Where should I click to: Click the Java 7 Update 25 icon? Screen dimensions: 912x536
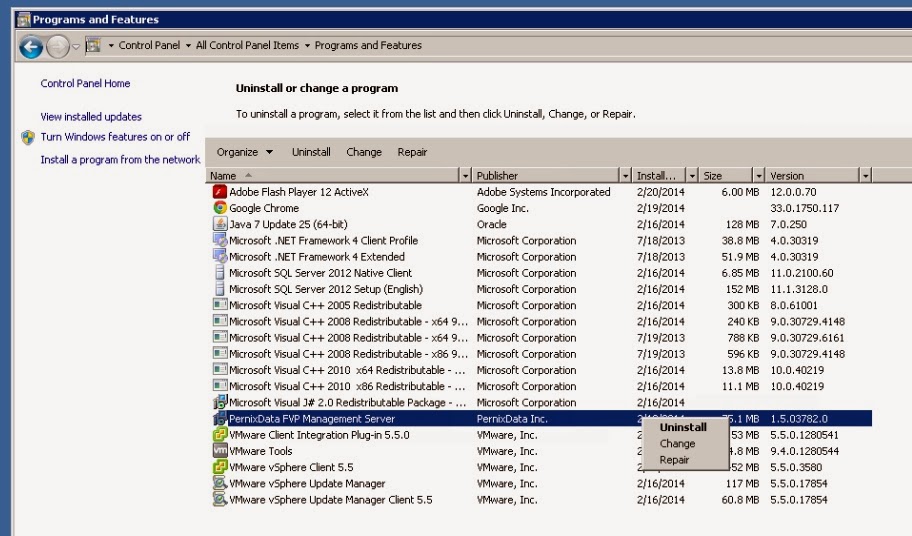tap(219, 224)
